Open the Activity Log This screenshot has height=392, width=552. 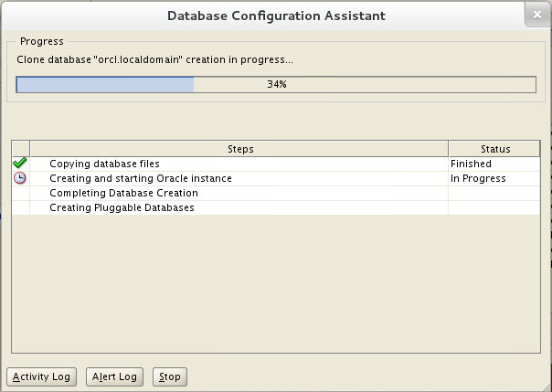41,376
